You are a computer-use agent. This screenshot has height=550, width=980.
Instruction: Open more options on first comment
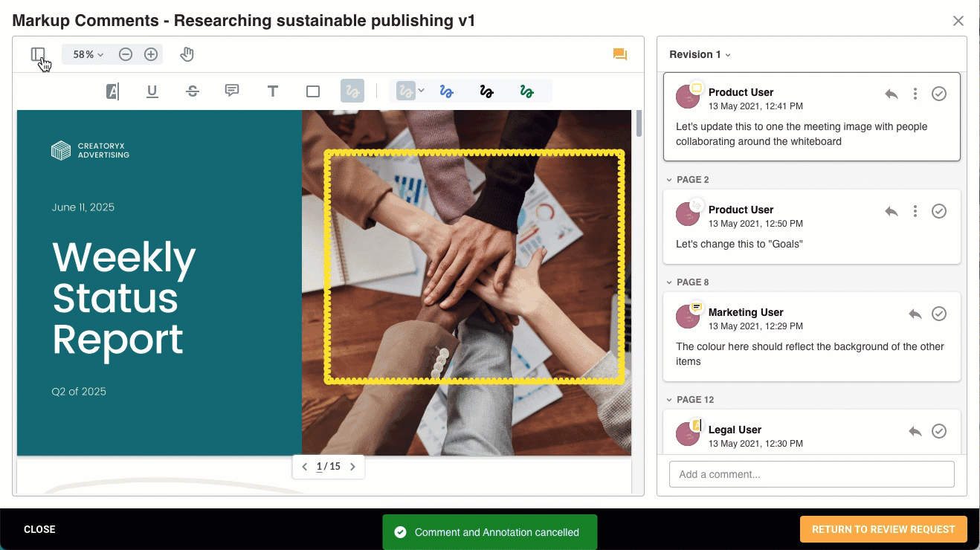(915, 94)
